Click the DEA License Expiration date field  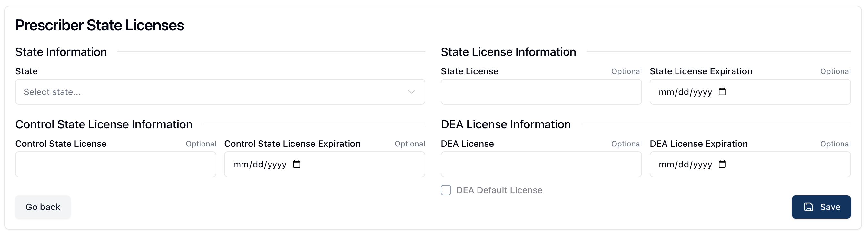point(685,165)
